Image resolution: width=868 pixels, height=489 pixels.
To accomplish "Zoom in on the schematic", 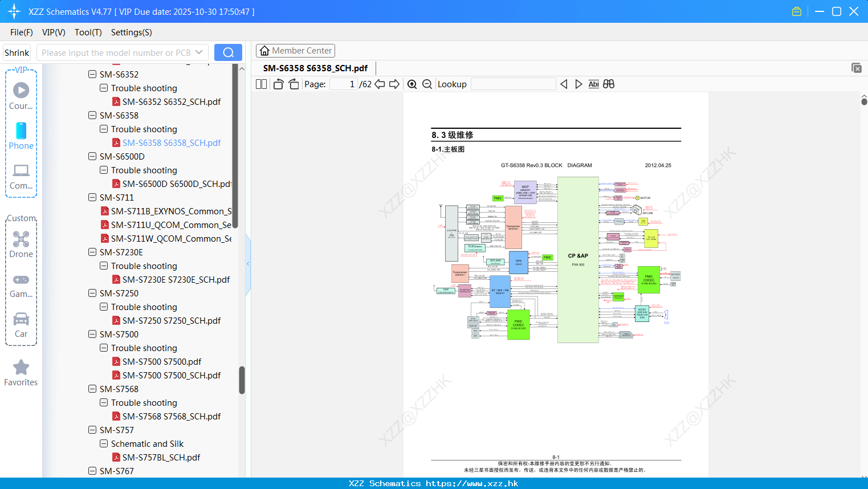I will pyautogui.click(x=412, y=84).
